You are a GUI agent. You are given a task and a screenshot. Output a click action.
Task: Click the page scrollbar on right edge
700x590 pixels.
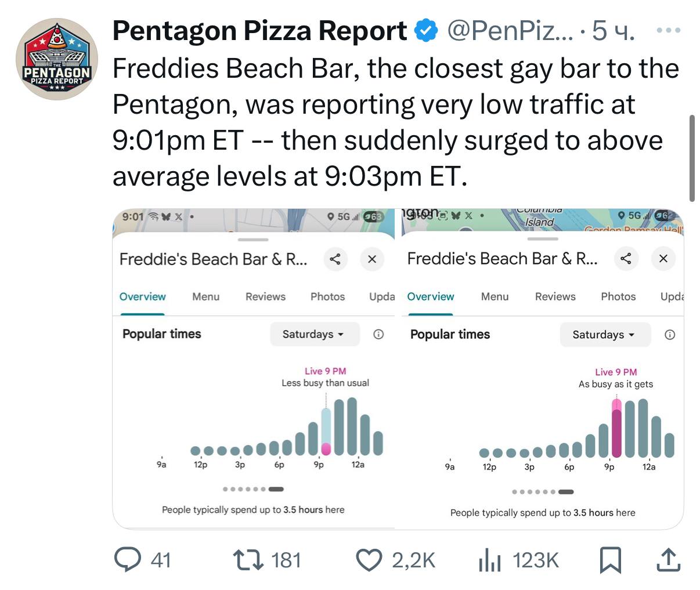tap(691, 158)
